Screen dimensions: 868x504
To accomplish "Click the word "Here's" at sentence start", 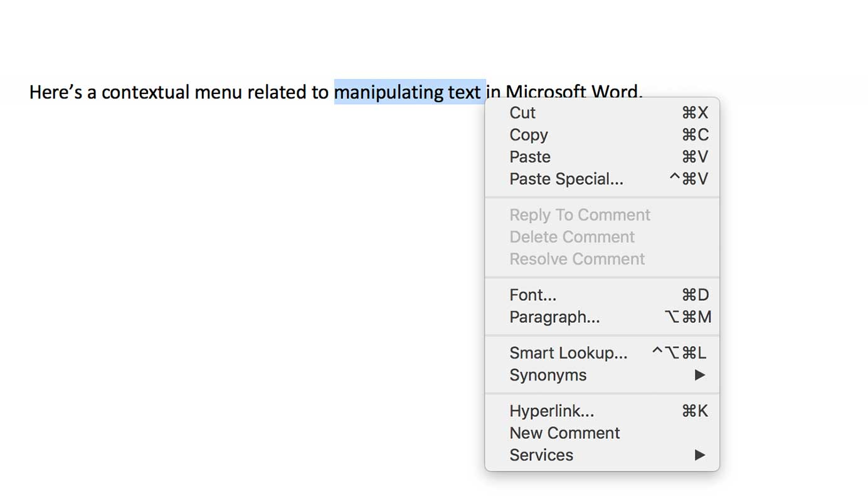I will click(56, 92).
